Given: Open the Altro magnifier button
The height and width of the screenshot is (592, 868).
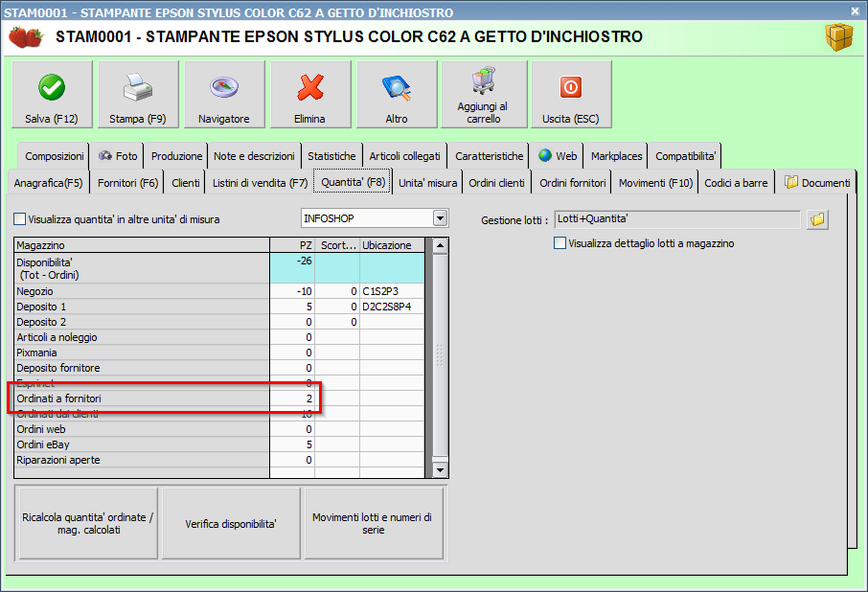Looking at the screenshot, I should [x=397, y=95].
